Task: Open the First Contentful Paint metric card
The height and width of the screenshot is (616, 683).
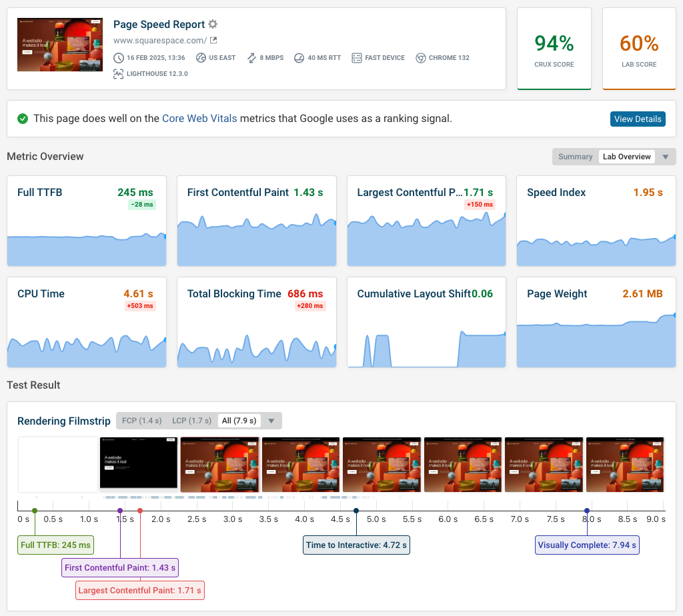Action: pyautogui.click(x=257, y=221)
